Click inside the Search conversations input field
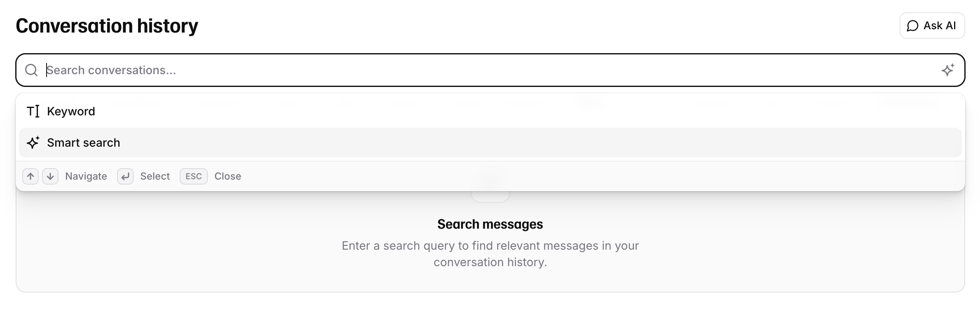The width and height of the screenshot is (980, 309). point(247,70)
